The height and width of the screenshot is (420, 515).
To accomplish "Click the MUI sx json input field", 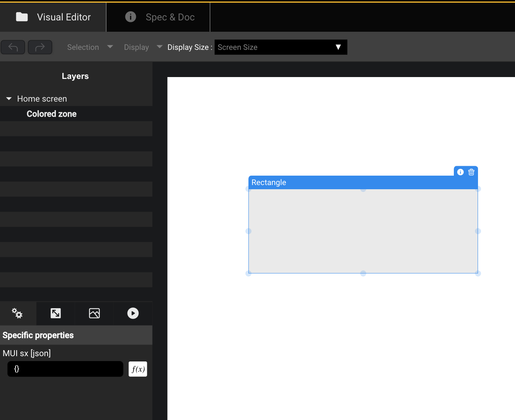I will coord(65,369).
